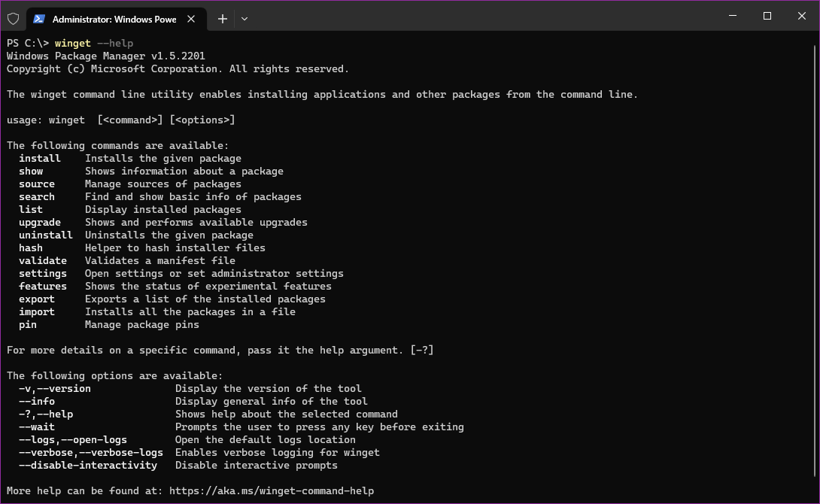This screenshot has height=504, width=820.
Task: Click the 'features' command name
Action: [43, 287]
